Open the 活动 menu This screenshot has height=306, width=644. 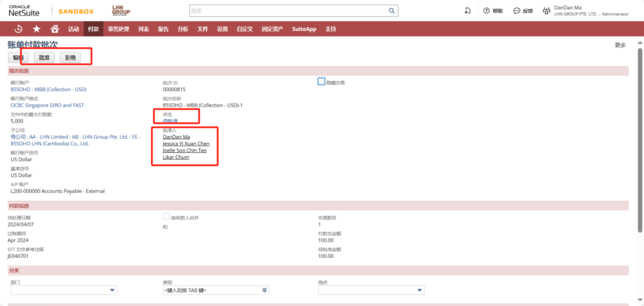(x=73, y=29)
